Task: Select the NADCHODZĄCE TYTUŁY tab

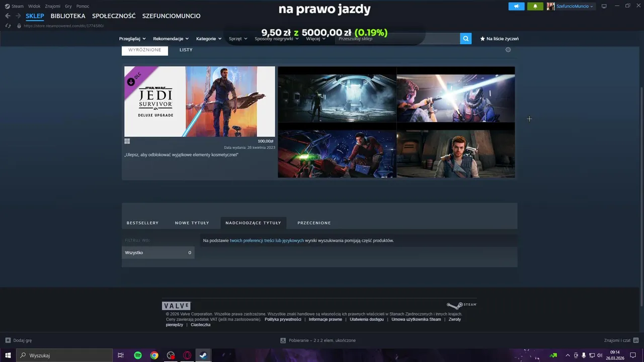Action: click(x=254, y=223)
